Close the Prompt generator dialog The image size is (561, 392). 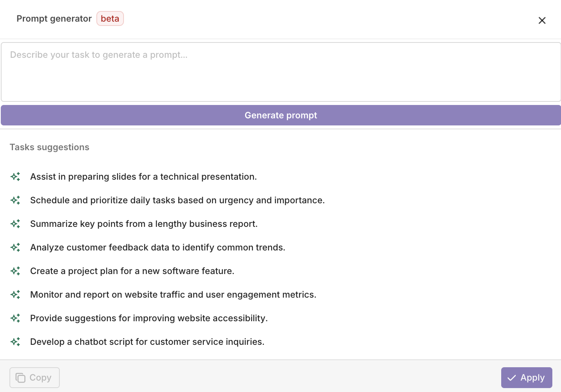542,20
